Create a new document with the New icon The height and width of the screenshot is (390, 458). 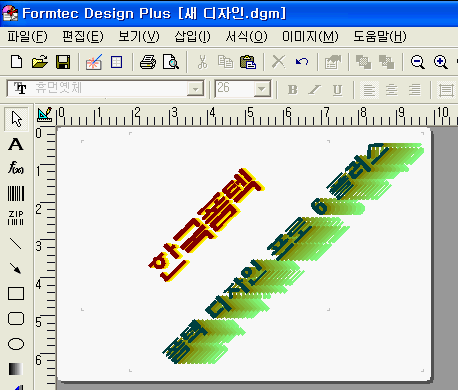(x=16, y=62)
